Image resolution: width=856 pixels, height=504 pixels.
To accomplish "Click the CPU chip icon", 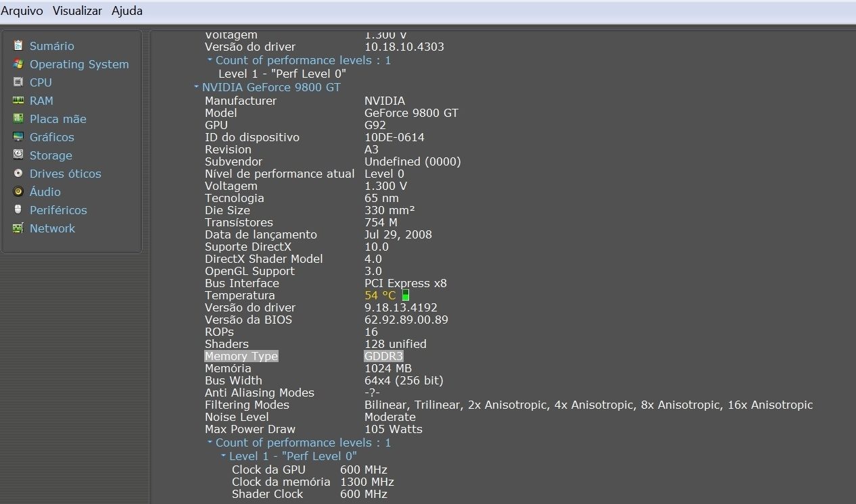I will point(18,82).
